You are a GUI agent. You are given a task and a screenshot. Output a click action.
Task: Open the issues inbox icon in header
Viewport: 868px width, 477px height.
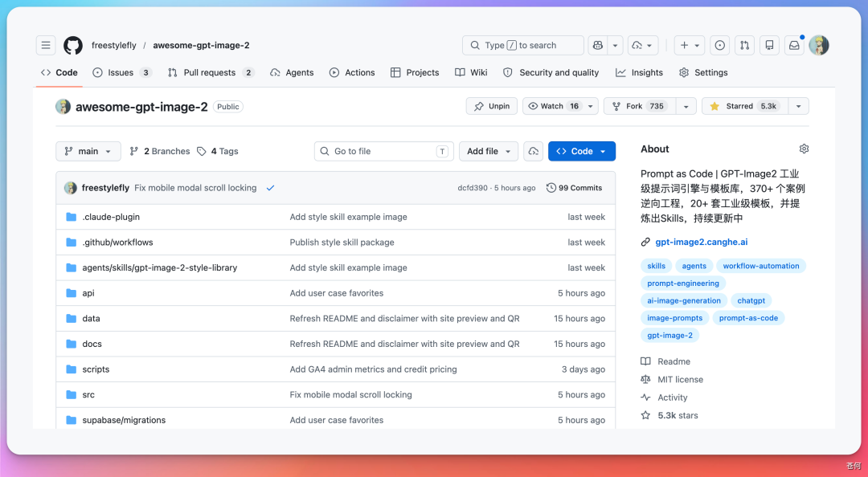(x=719, y=46)
